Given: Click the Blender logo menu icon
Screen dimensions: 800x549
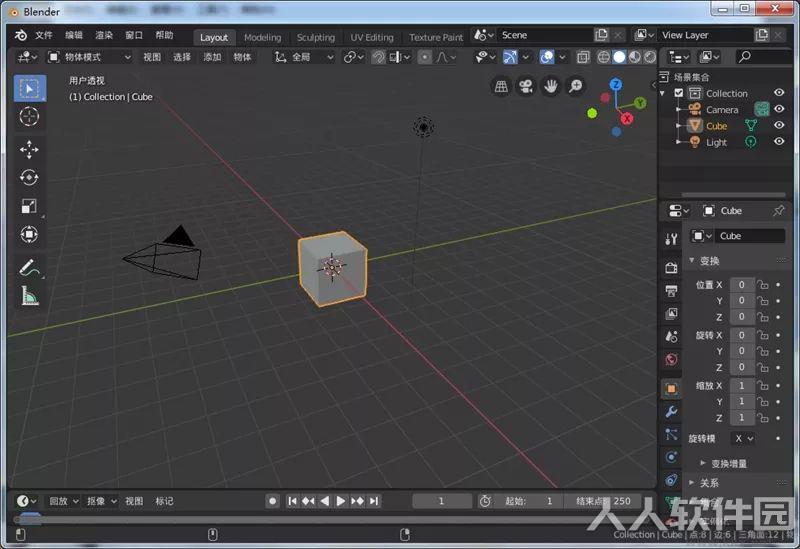Looking at the screenshot, I should (x=20, y=35).
